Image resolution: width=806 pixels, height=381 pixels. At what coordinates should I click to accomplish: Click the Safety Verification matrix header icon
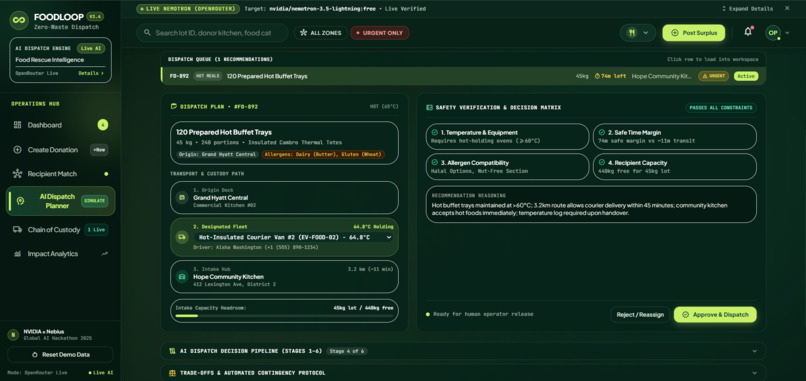[x=429, y=107]
